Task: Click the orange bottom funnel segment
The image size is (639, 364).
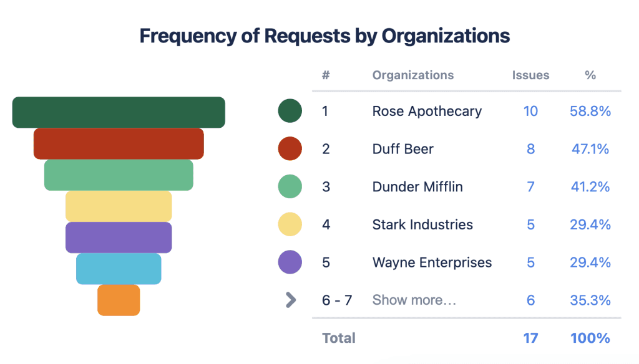Action: tap(119, 300)
